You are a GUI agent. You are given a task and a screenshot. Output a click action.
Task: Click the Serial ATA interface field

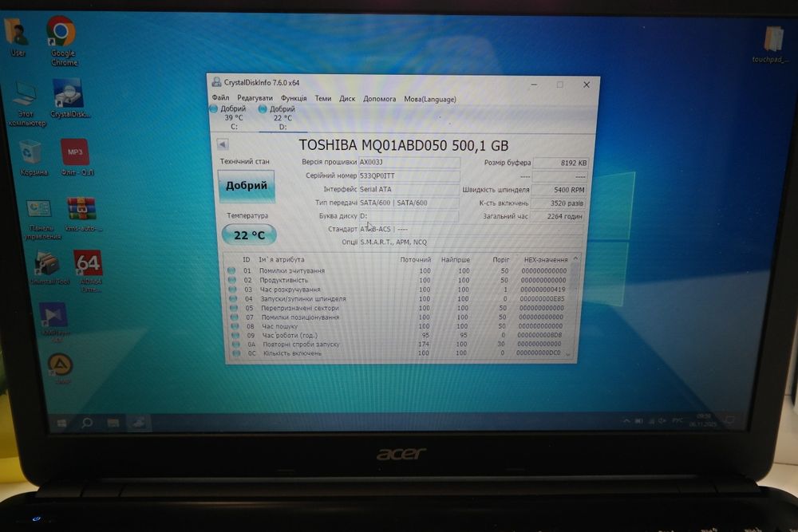point(409,189)
